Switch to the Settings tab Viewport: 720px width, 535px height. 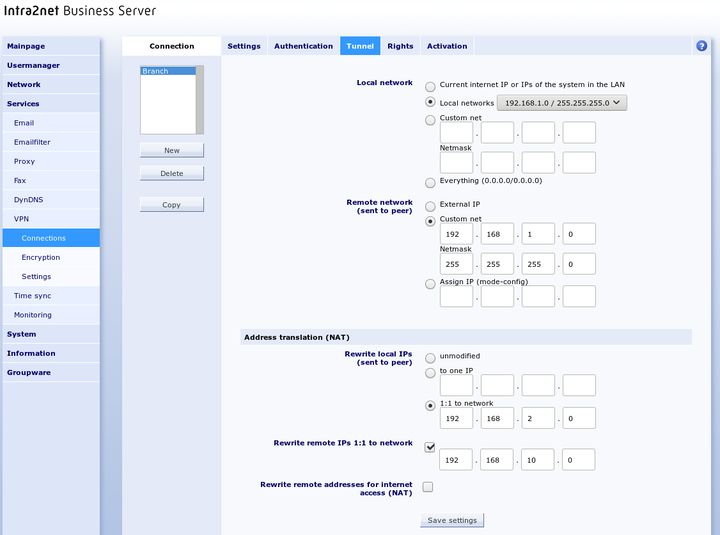pos(244,46)
